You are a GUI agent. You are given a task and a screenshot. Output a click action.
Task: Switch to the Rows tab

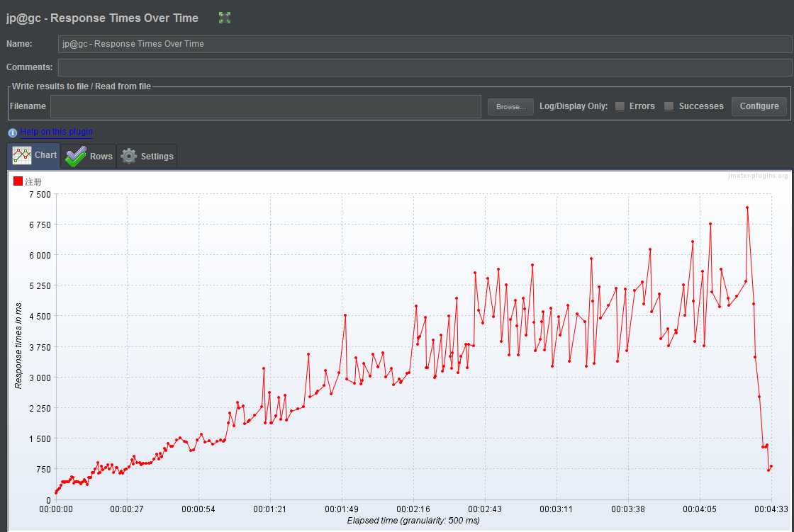click(89, 157)
